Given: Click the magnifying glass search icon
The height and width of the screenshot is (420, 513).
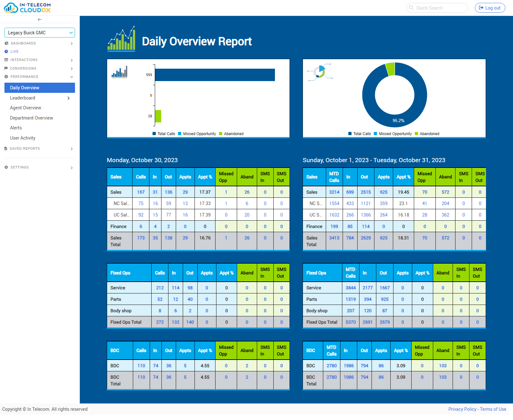Looking at the screenshot, I should tap(411, 8).
